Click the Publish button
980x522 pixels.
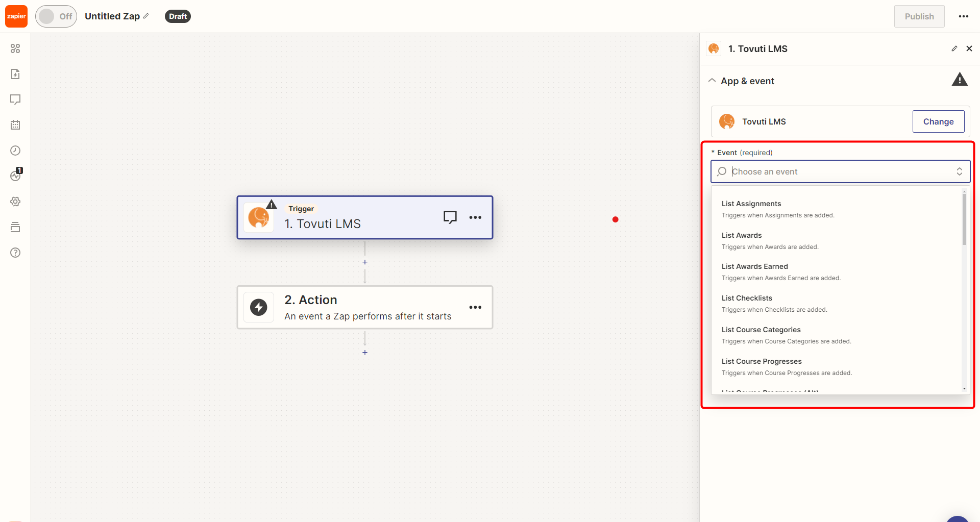[x=919, y=16]
